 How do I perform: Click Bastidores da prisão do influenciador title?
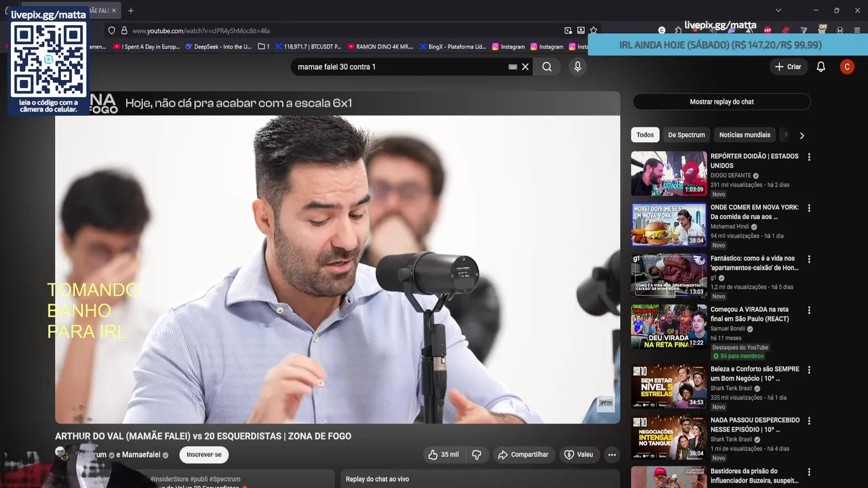coord(754,476)
